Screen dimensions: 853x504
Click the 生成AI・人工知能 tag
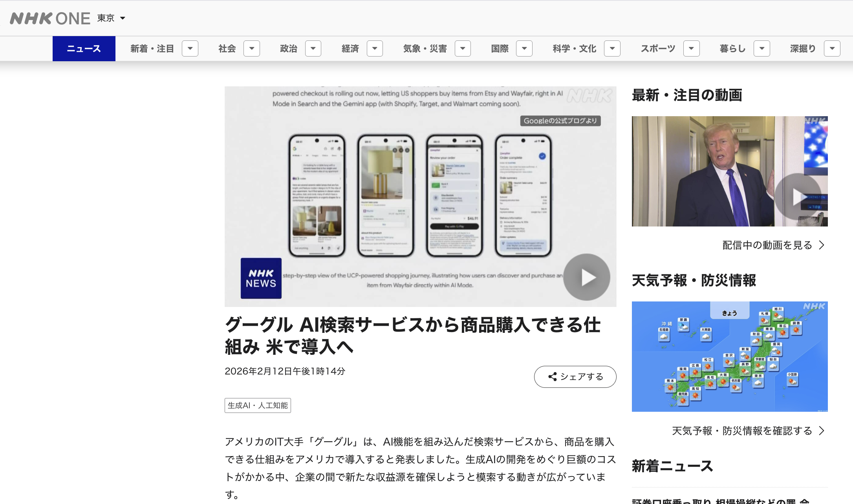(258, 405)
